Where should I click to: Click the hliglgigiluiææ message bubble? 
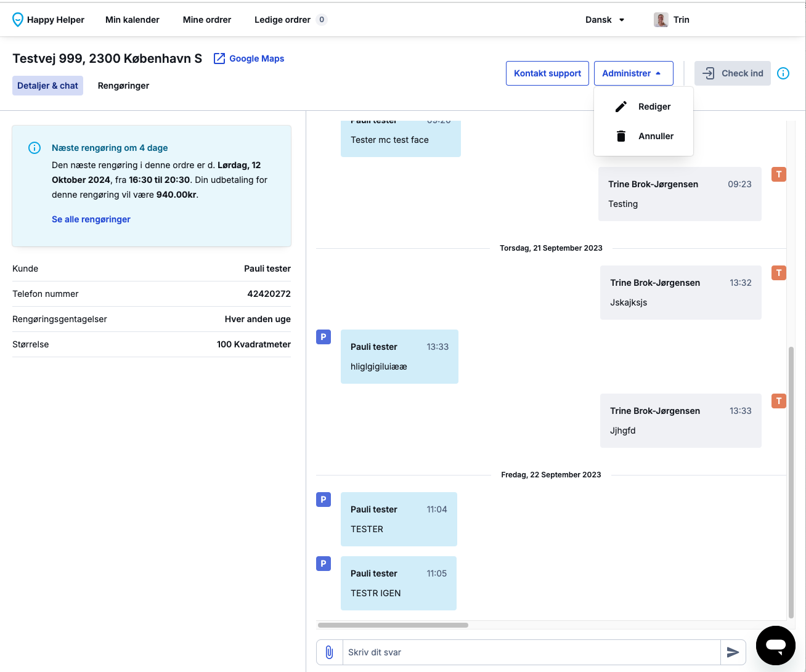[x=399, y=357]
